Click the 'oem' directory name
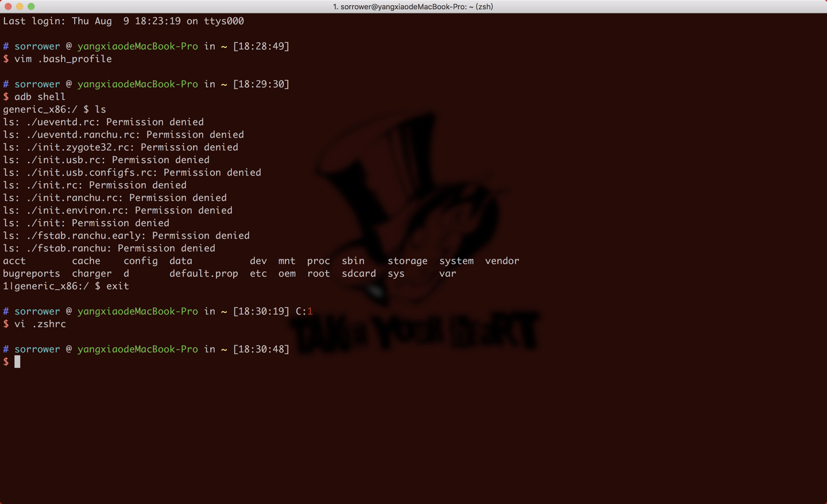 click(x=287, y=274)
